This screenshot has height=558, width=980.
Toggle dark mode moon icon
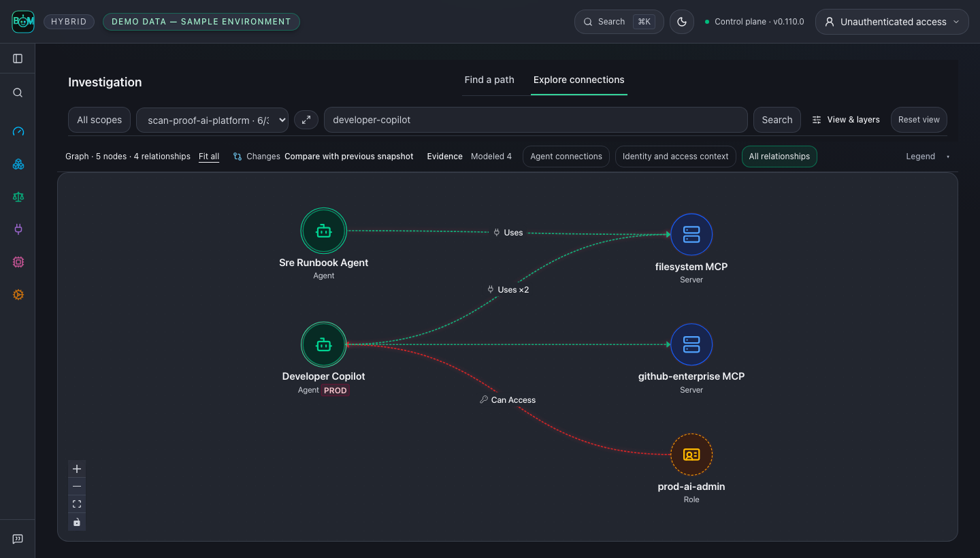tap(682, 22)
